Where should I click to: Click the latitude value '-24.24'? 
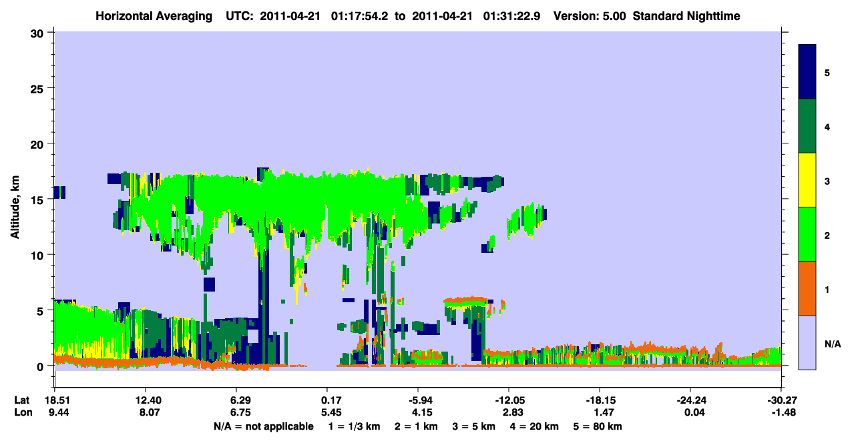(690, 400)
